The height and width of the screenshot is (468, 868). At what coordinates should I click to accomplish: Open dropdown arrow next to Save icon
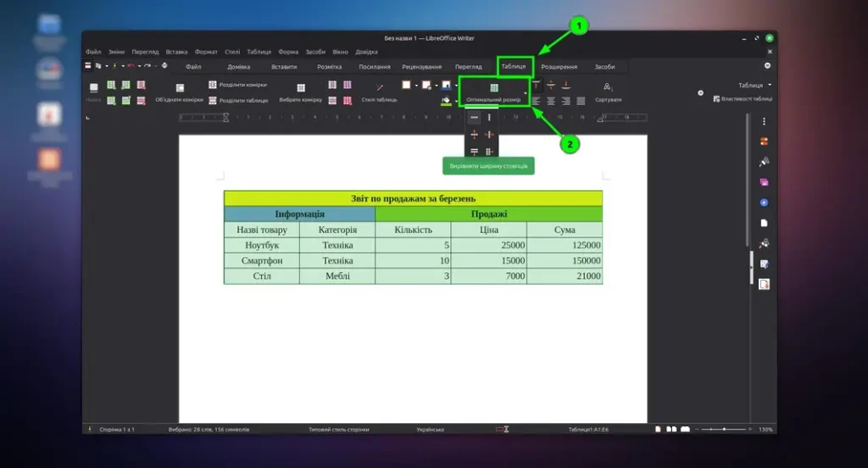click(x=123, y=66)
